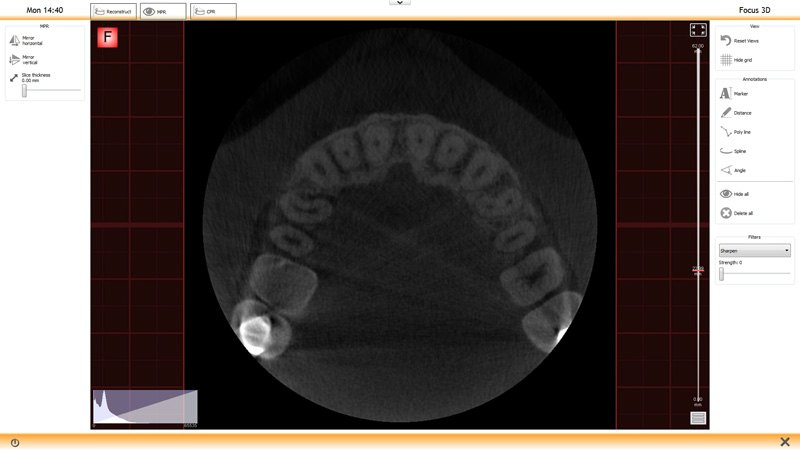
Task: Pick the Spline annotation tool
Action: pyautogui.click(x=726, y=151)
